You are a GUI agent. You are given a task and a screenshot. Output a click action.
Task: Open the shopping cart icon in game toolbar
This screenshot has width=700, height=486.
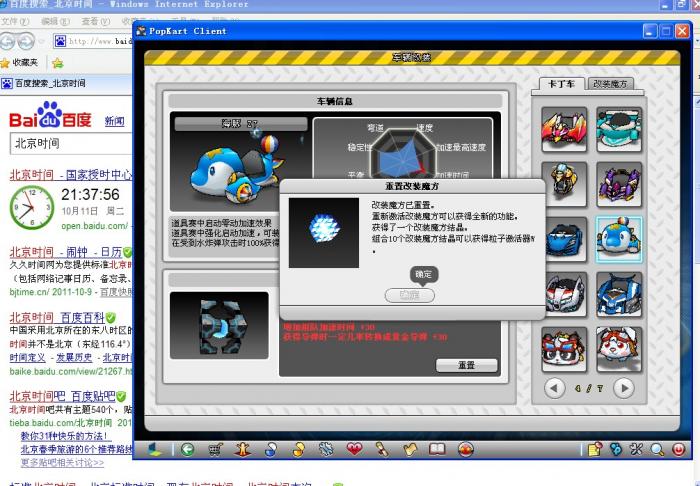point(216,449)
